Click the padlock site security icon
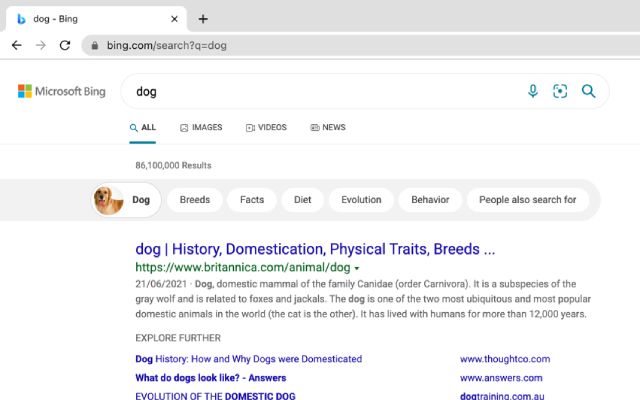The image size is (640, 400). click(x=95, y=45)
